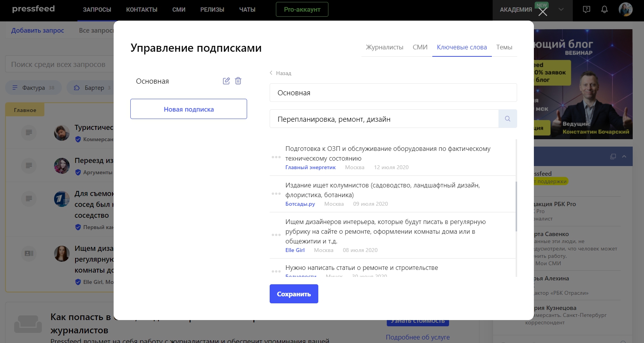Click the Новая подписка button

pos(189,109)
